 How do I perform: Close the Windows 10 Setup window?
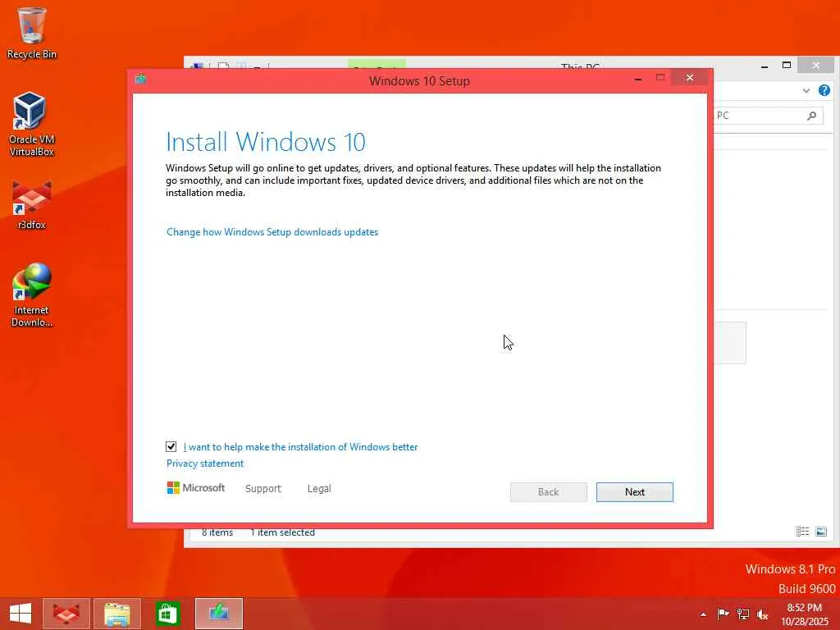(x=689, y=78)
